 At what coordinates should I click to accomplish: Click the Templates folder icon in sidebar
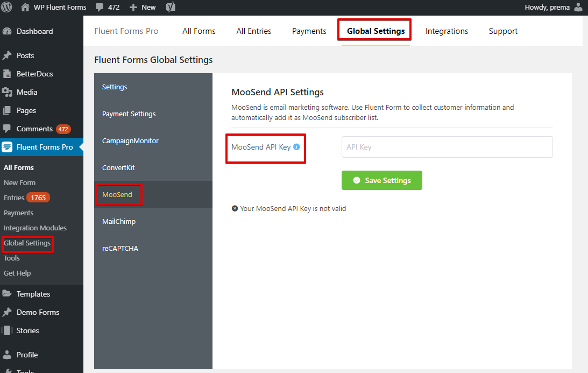point(7,294)
